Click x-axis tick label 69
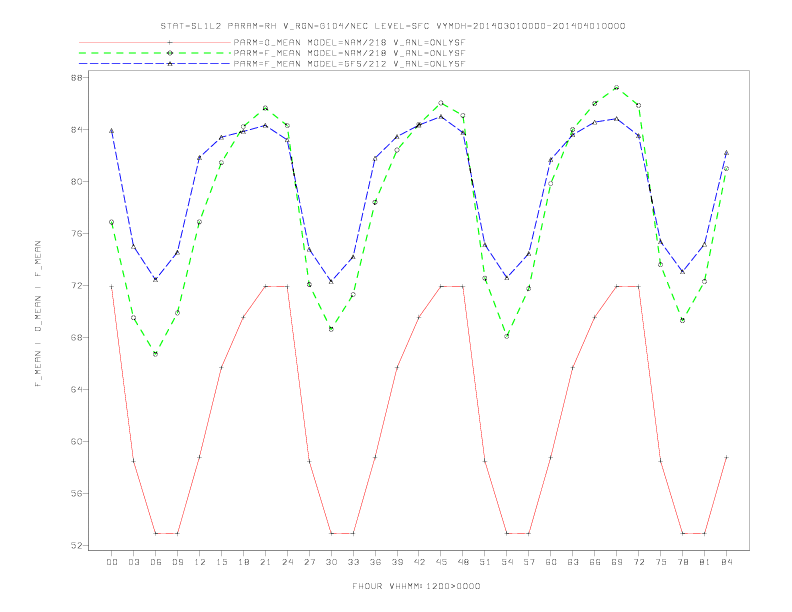 [x=617, y=562]
